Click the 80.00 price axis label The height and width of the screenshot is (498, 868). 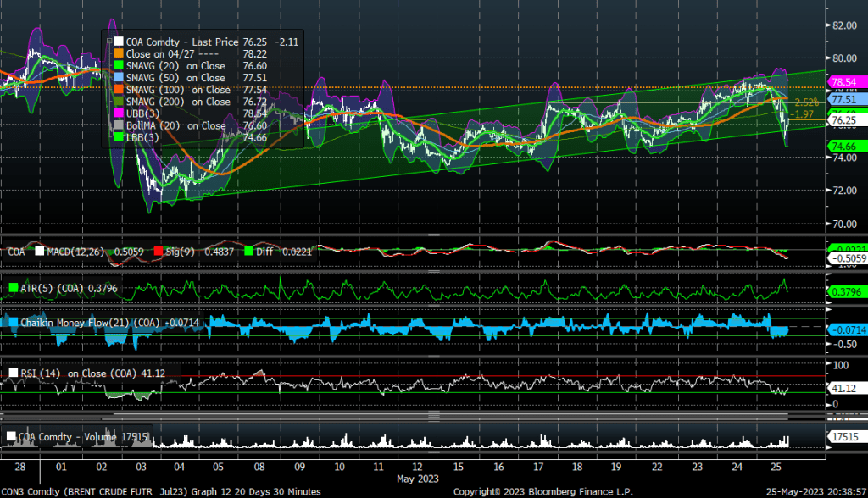(845, 58)
